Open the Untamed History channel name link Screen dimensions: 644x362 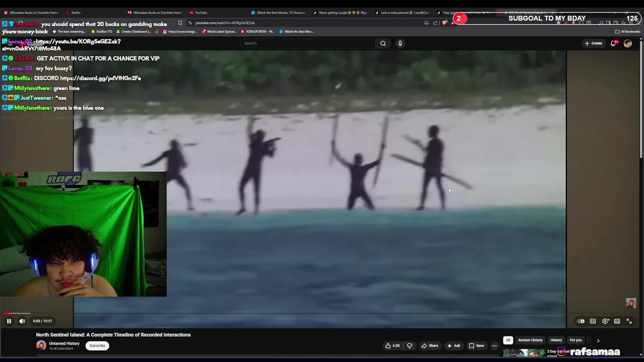pyautogui.click(x=64, y=343)
